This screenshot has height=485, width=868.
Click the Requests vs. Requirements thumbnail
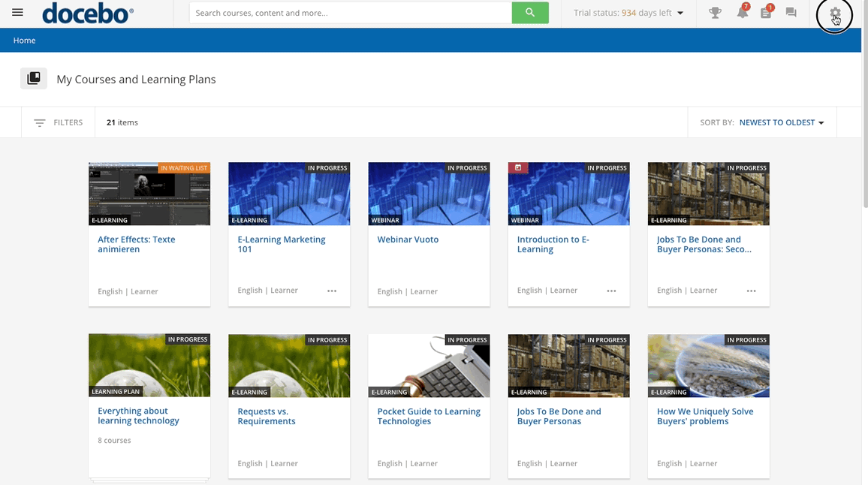[x=289, y=366]
